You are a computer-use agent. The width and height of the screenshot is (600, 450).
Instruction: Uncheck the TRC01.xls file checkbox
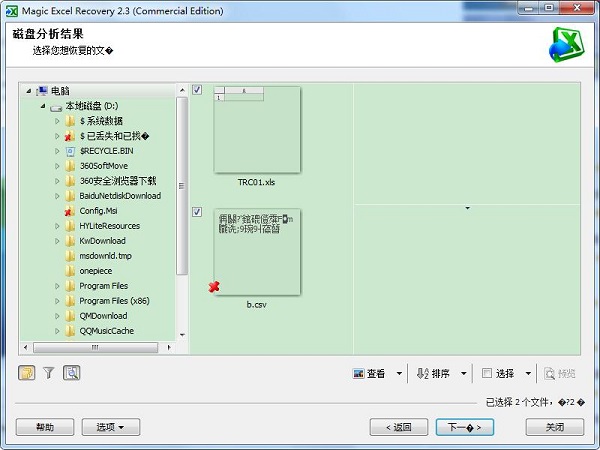(x=197, y=90)
